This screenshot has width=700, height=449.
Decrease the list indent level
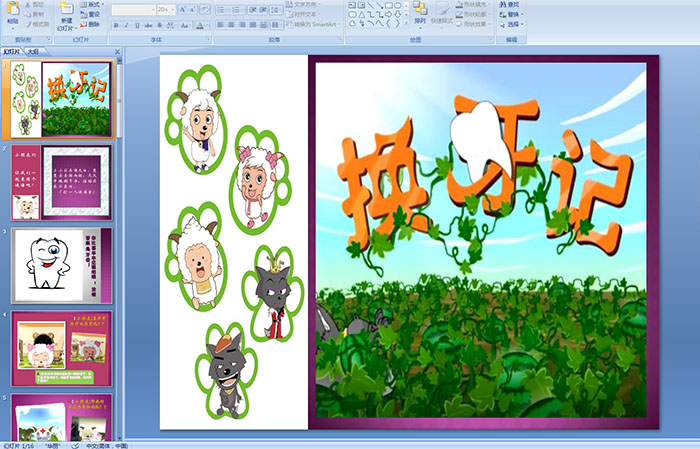(x=253, y=10)
